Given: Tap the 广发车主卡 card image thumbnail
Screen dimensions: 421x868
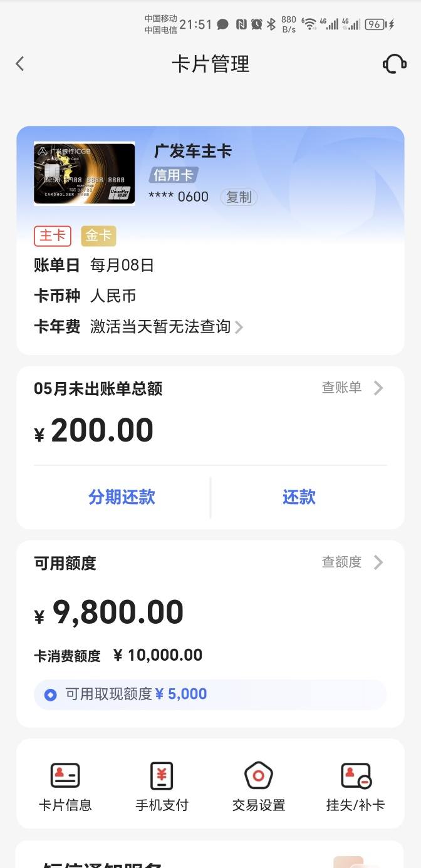Looking at the screenshot, I should click(84, 173).
